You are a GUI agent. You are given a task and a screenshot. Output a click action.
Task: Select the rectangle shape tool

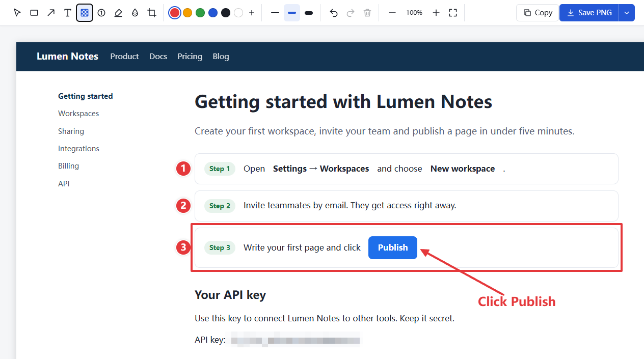[34, 13]
